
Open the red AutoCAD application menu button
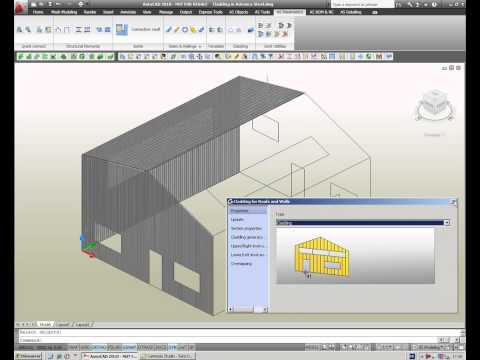[x=21, y=7]
